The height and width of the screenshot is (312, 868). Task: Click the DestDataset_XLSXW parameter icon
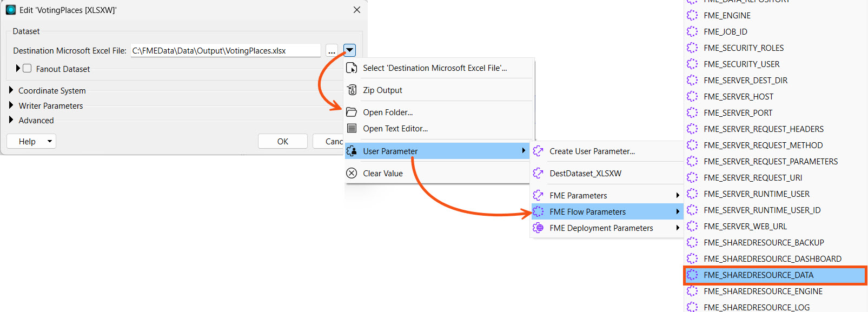pos(538,173)
